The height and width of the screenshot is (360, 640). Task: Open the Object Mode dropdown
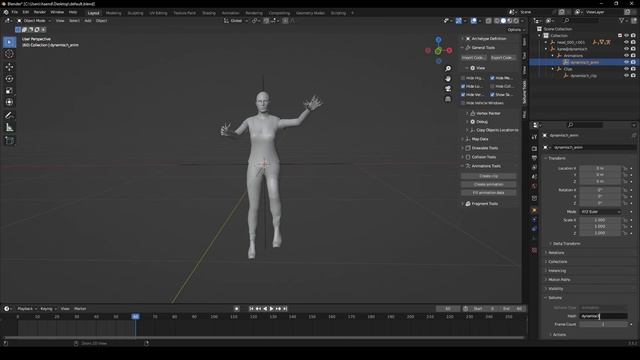34,20
